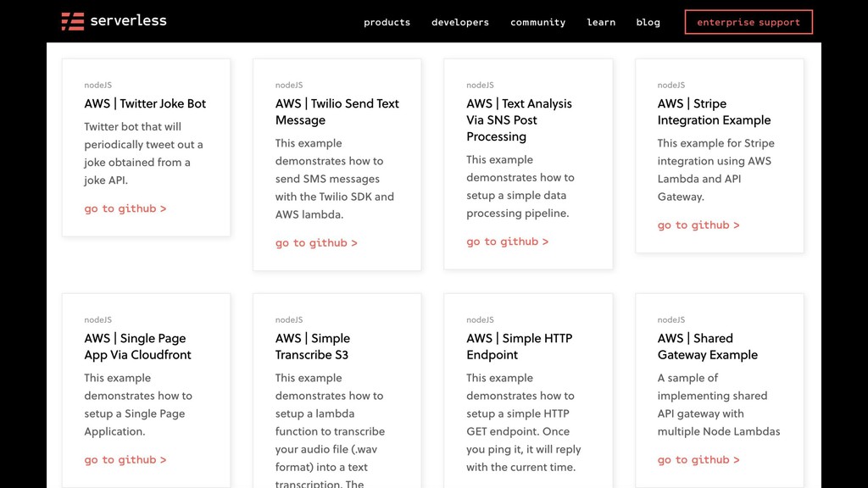Open the learn menu
The image size is (868, 488).
(601, 22)
